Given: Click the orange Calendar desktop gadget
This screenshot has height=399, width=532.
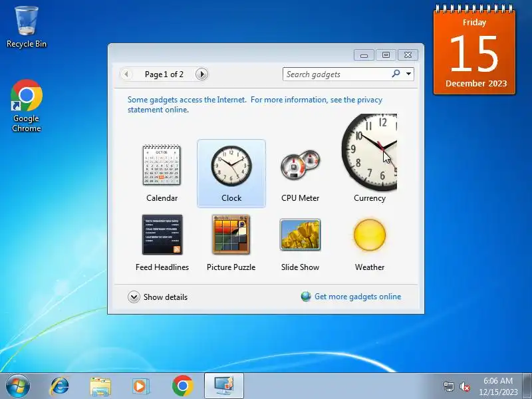Looking at the screenshot, I should click(x=474, y=51).
